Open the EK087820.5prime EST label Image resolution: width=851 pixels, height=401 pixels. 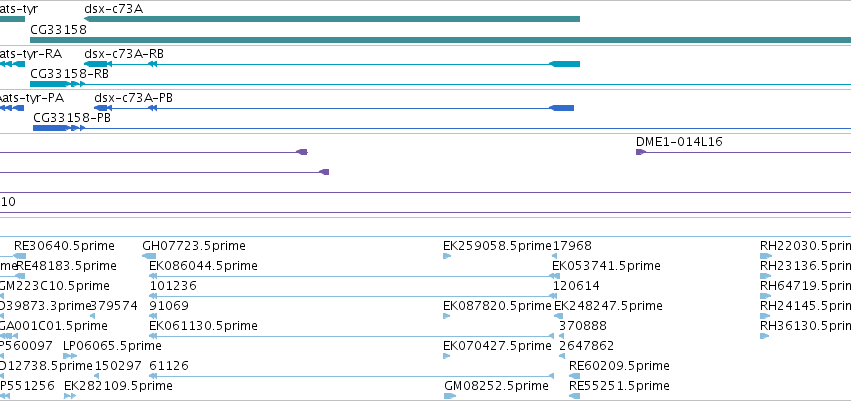[497, 305]
